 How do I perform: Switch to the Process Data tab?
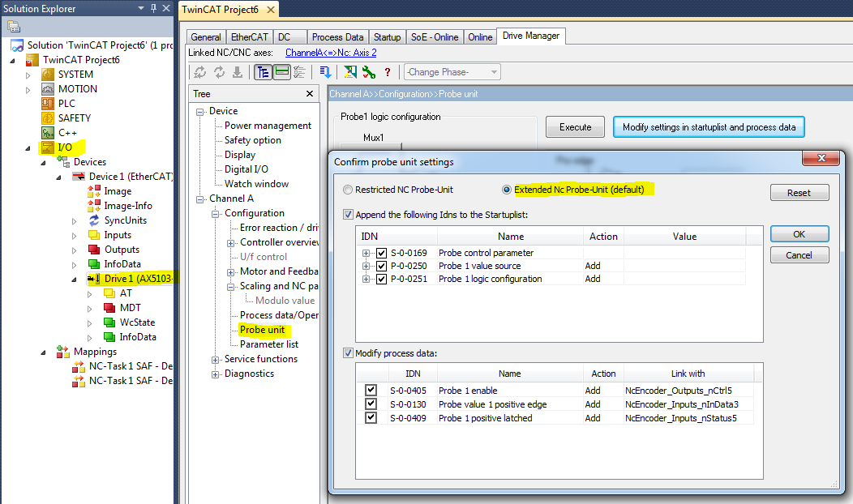pyautogui.click(x=337, y=37)
